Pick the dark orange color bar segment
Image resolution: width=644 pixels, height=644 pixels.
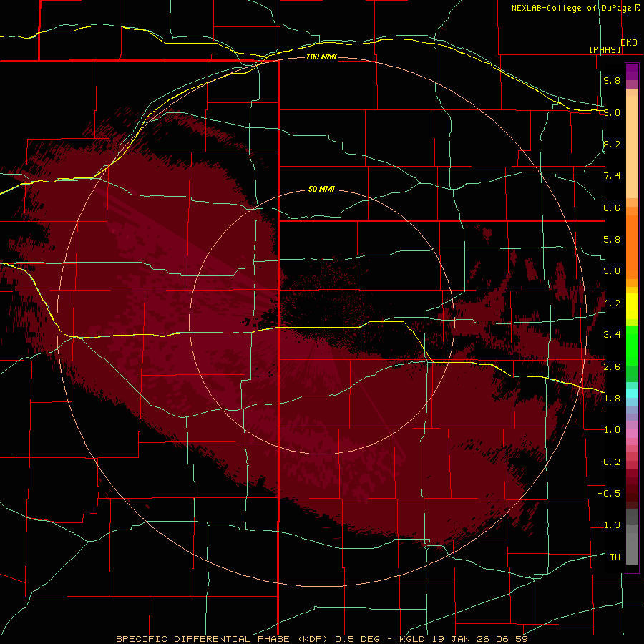click(632, 248)
